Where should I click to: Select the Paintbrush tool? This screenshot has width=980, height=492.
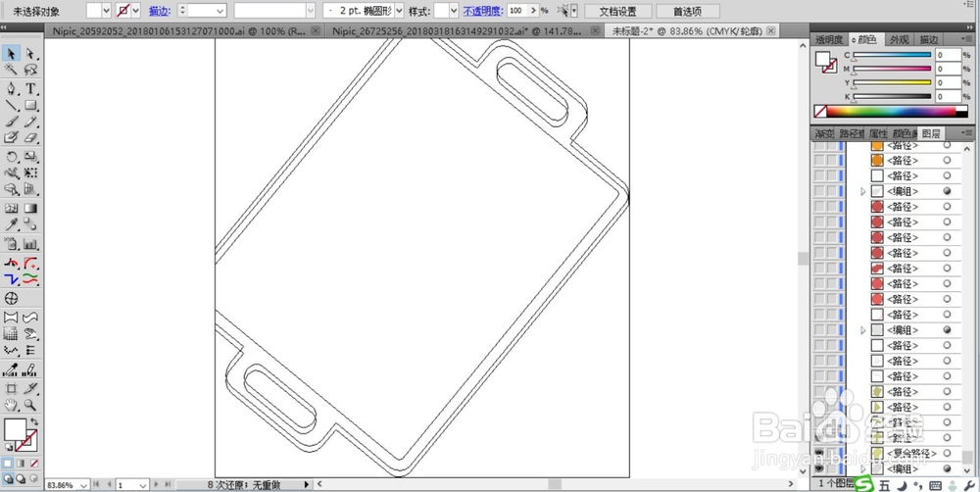(x=11, y=121)
